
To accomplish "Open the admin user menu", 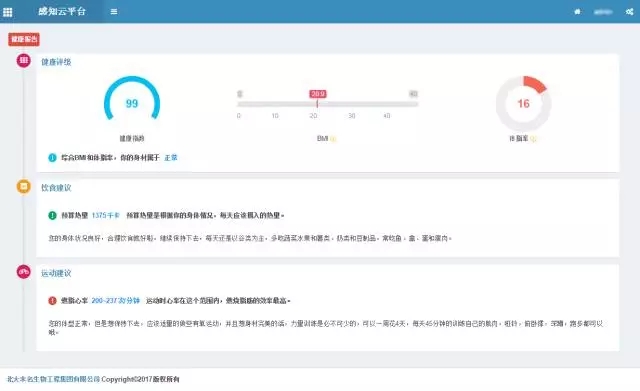I will [603, 12].
